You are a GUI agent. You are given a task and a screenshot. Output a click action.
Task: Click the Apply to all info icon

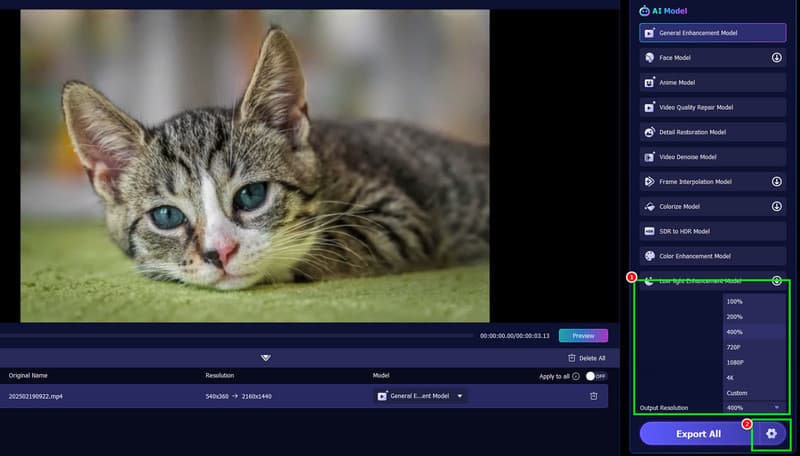point(576,376)
